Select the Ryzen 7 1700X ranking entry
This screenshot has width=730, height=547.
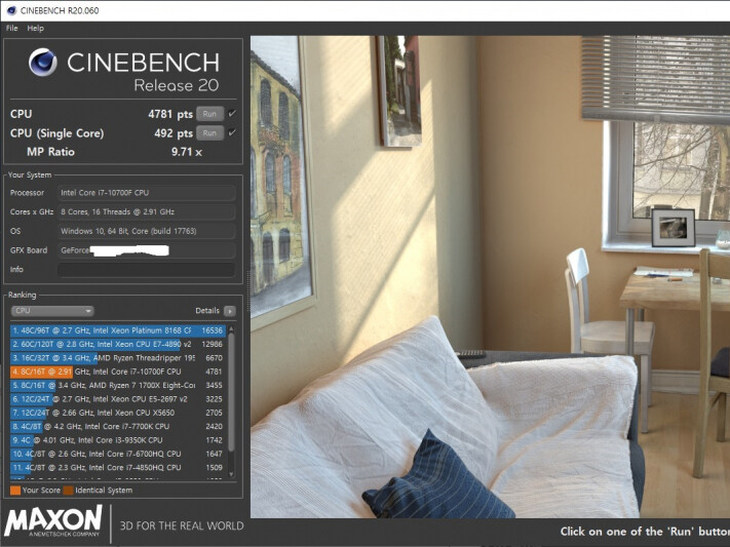click(x=118, y=385)
